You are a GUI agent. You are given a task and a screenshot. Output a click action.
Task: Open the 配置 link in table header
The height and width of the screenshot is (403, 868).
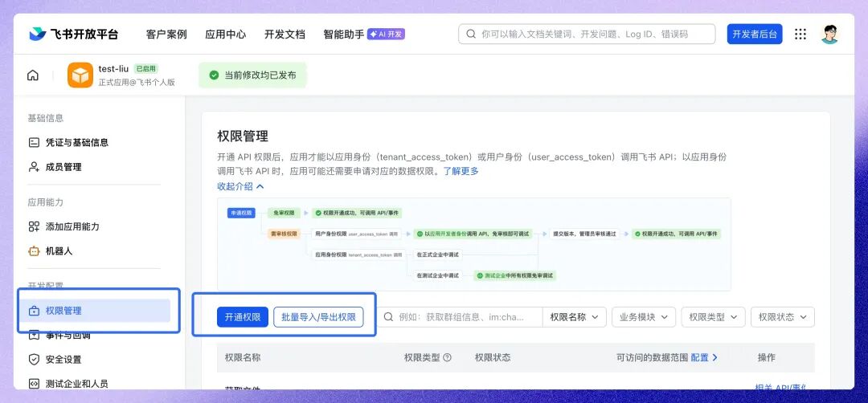click(x=704, y=358)
